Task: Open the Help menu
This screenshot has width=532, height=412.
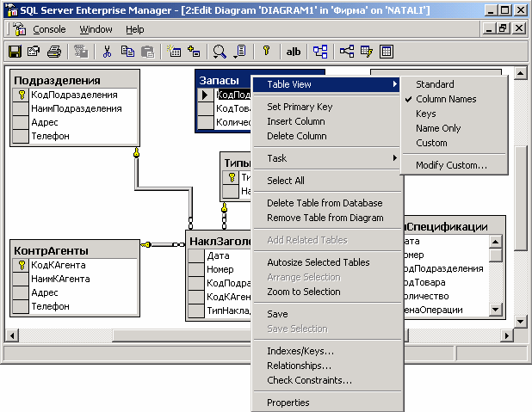Action: coord(134,29)
